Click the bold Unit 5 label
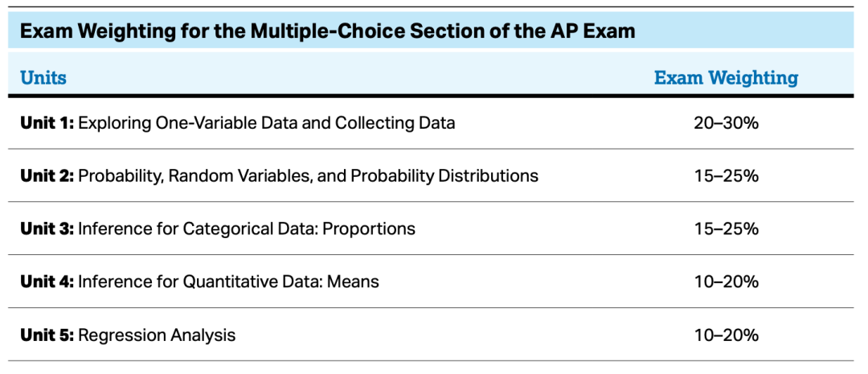Screen dimensions: 868x374 coord(47,335)
